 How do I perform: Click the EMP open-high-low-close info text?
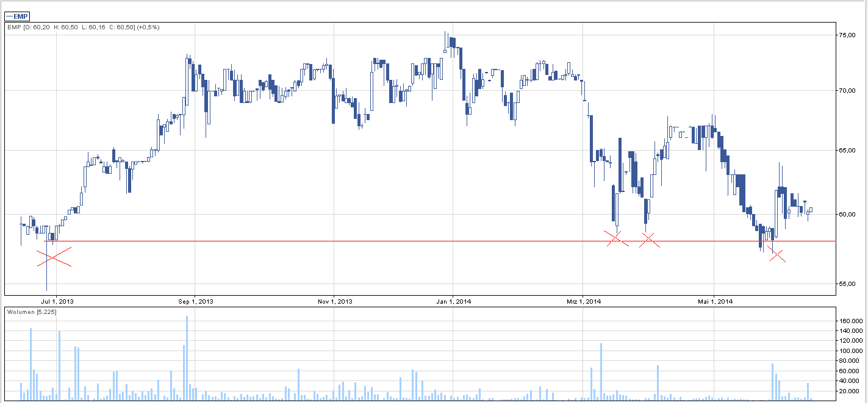[82, 27]
